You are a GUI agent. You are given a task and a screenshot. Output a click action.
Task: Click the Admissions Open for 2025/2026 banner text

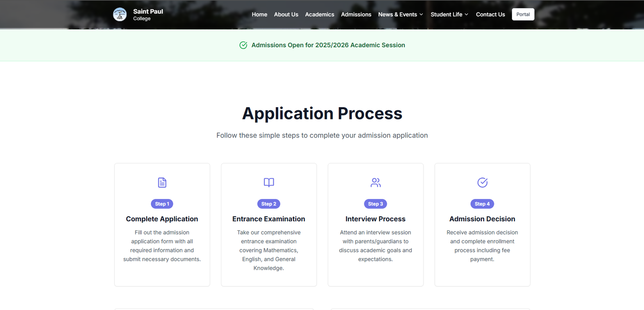(x=328, y=45)
